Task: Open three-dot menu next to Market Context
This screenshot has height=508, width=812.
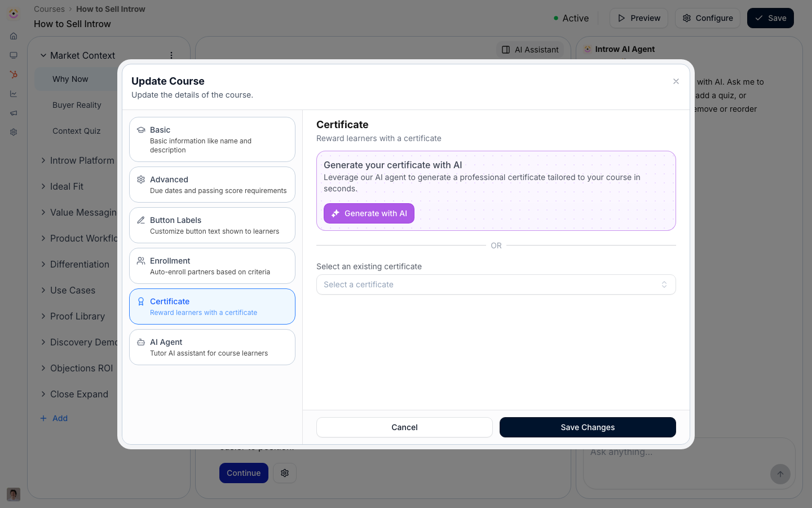Action: [171, 55]
